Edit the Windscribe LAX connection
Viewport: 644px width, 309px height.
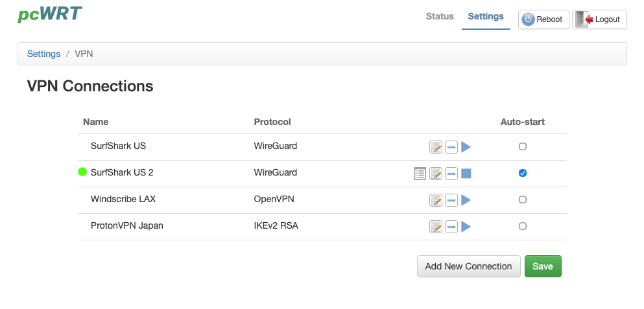pos(436,200)
